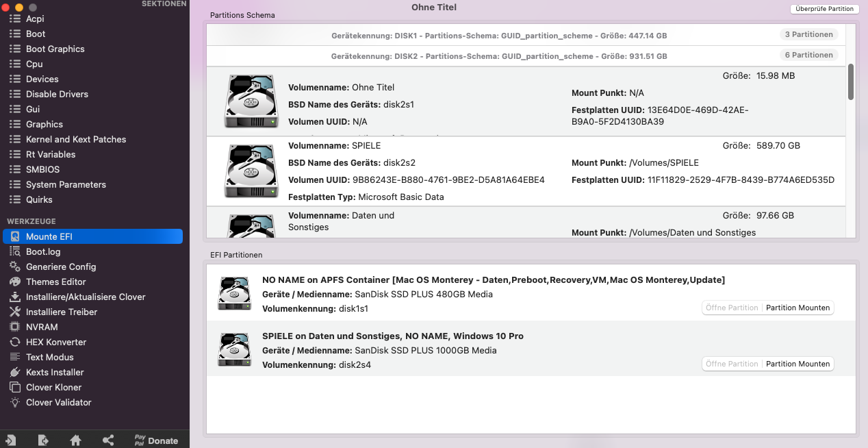Click the Volumen UUID 9B86243E value

coord(448,180)
